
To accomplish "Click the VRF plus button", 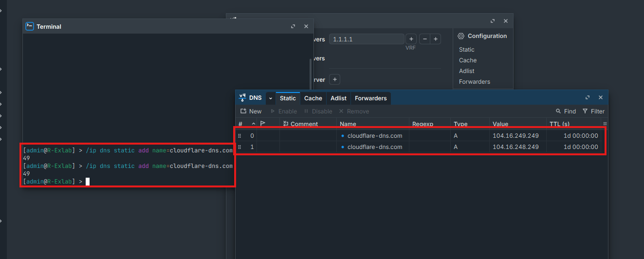I will [x=411, y=39].
